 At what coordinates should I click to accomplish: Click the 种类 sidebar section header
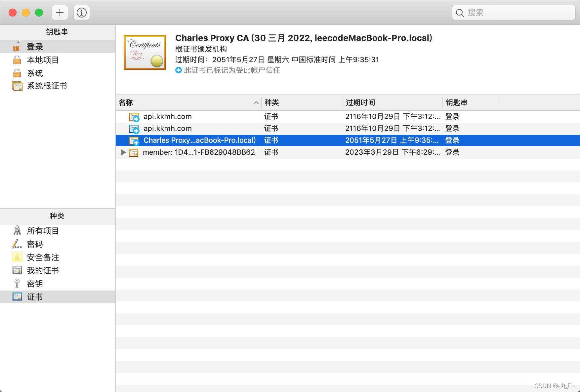click(57, 216)
